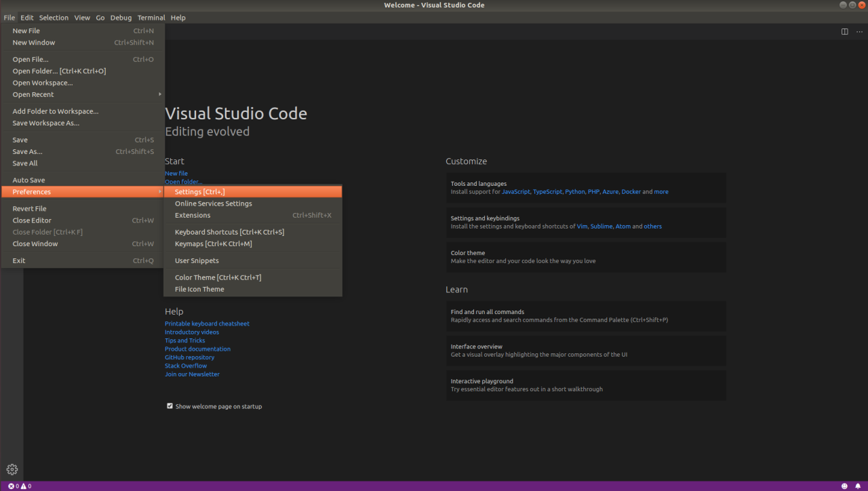Screen dimensions: 868x491
Task: Click the TypeScript language link
Action: pos(548,192)
